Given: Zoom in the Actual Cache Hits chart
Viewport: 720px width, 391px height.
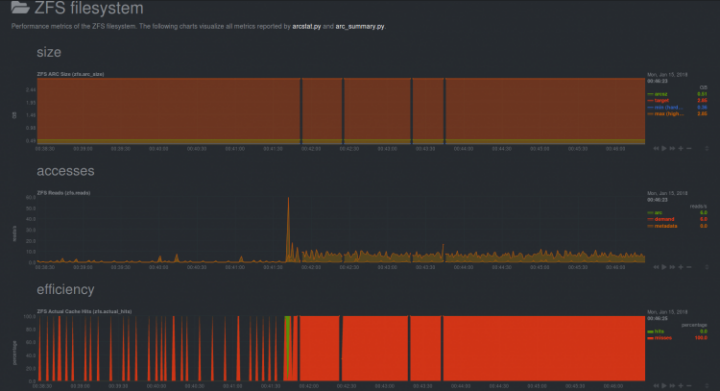Looking at the screenshot, I should pos(681,385).
